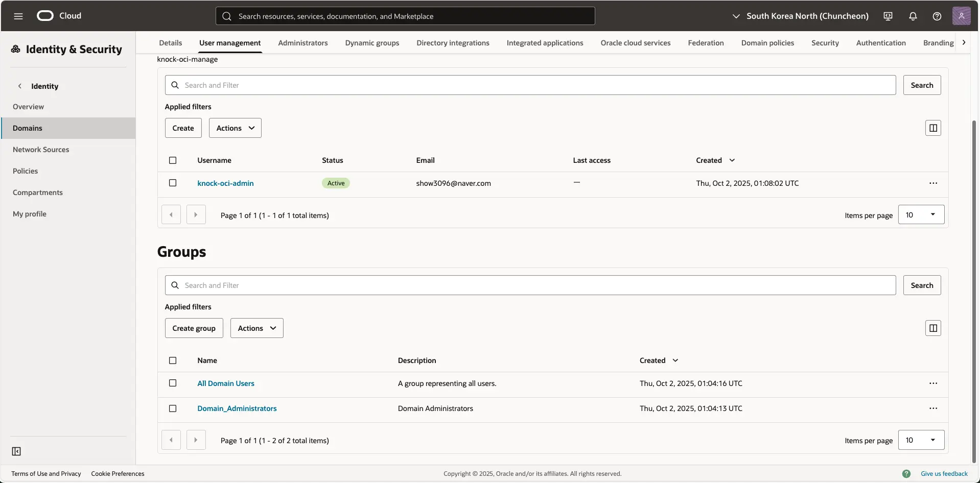
Task: Switch to the Administrators tab
Action: point(303,43)
